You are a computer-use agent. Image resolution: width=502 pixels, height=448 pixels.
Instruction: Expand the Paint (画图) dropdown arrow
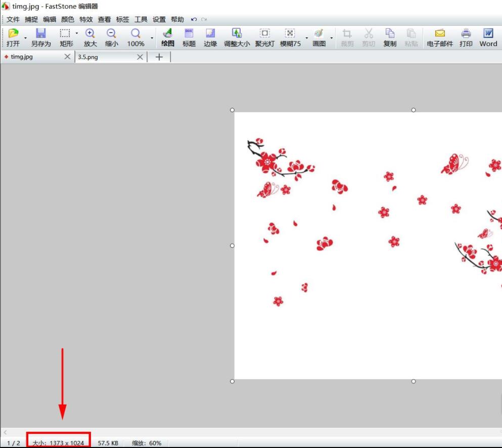click(x=331, y=38)
